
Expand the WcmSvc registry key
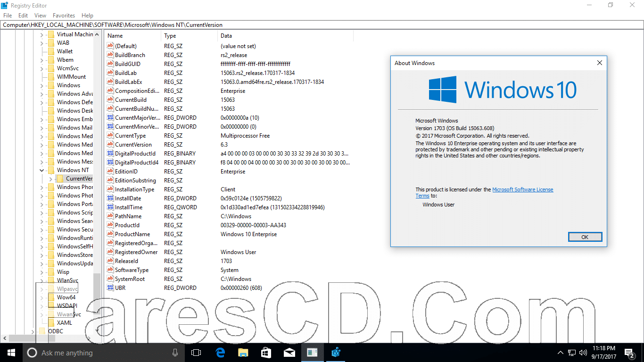point(41,68)
